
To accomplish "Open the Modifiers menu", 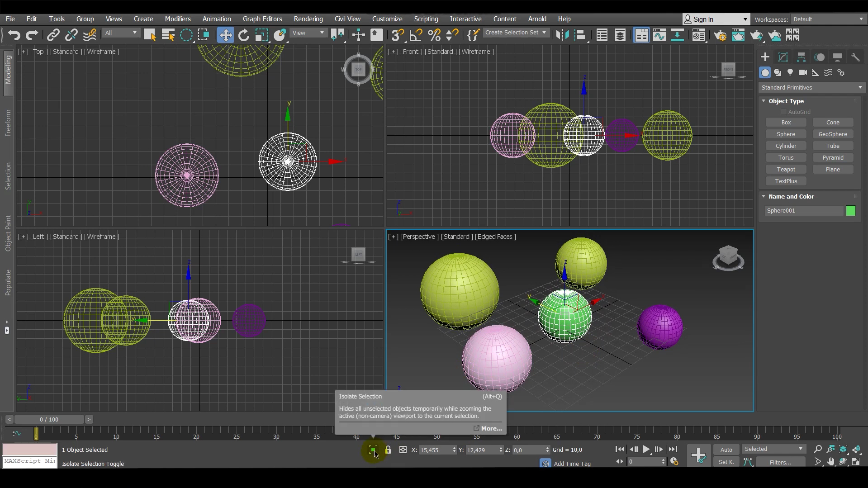I will click(177, 19).
